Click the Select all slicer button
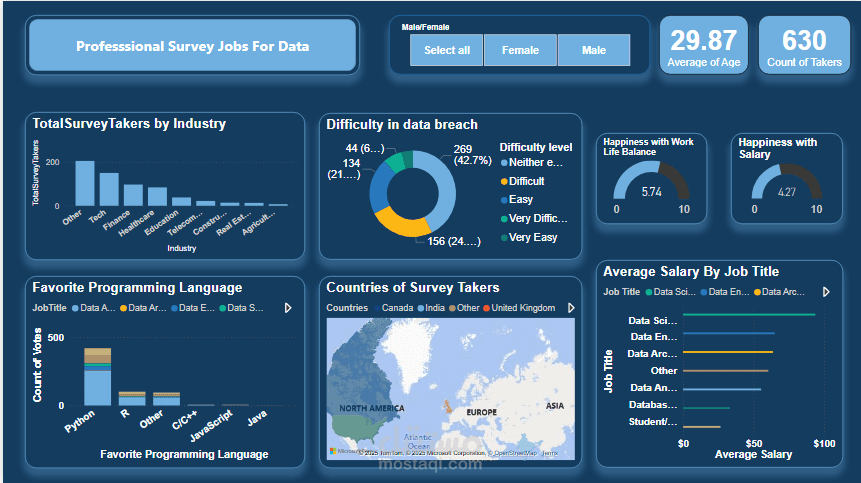861x483 pixels. click(446, 50)
